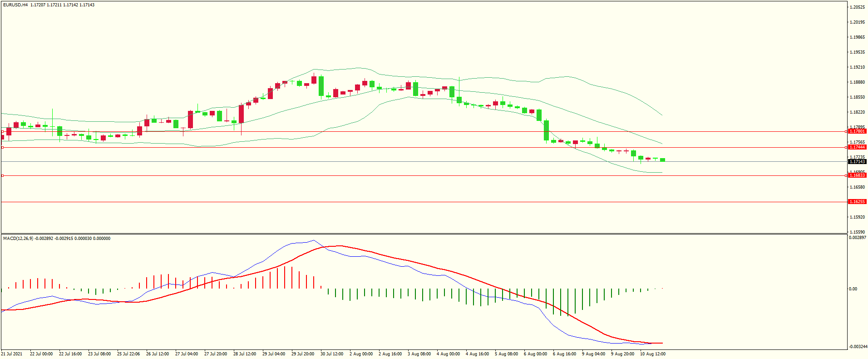
Task: Click the 1.15920 price scale value
Action: click(857, 217)
